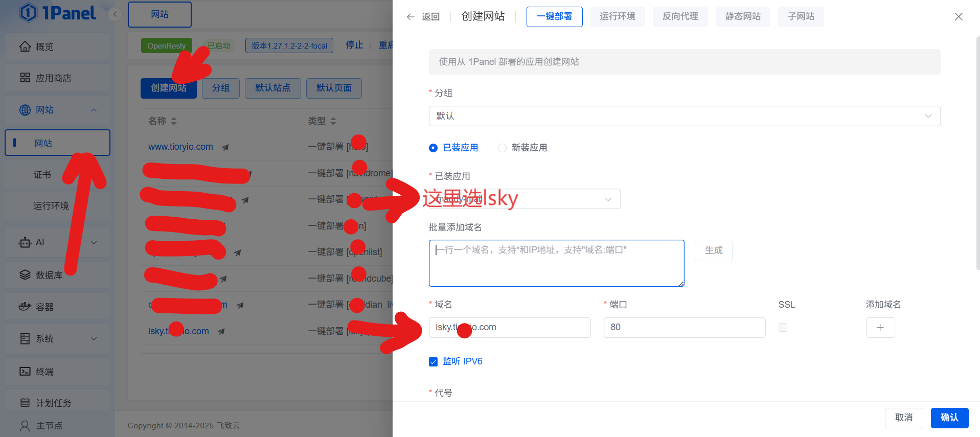The height and width of the screenshot is (437, 980).
Task: Close the 创建网站 drawer
Action: pos(959,17)
